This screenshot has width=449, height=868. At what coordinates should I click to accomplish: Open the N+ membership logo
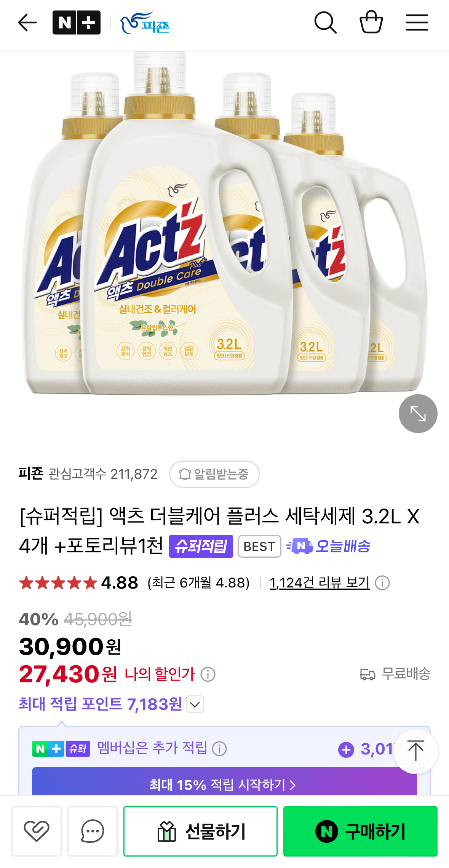[77, 23]
